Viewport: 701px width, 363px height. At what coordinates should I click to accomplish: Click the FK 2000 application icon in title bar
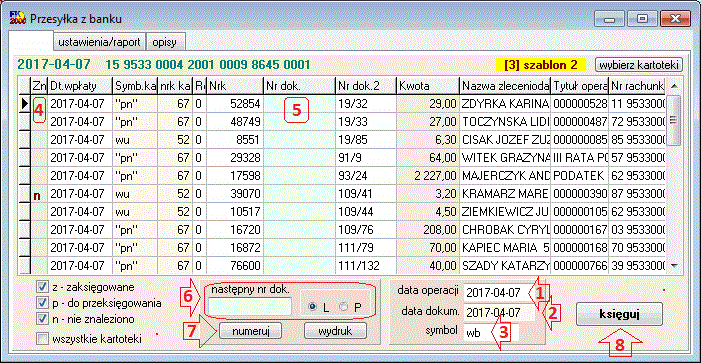pyautogui.click(x=17, y=19)
